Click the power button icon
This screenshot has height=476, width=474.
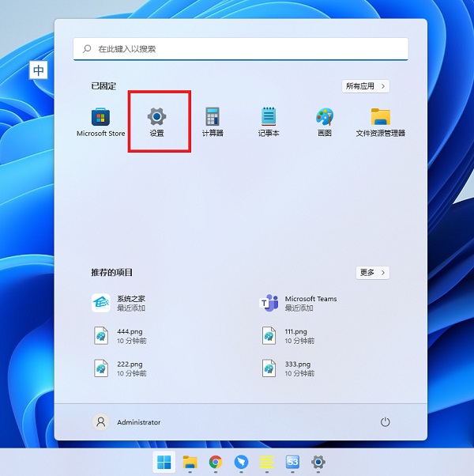386,422
